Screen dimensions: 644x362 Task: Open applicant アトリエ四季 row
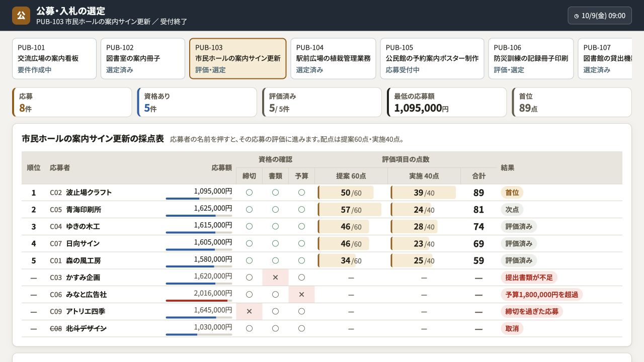[86, 312]
